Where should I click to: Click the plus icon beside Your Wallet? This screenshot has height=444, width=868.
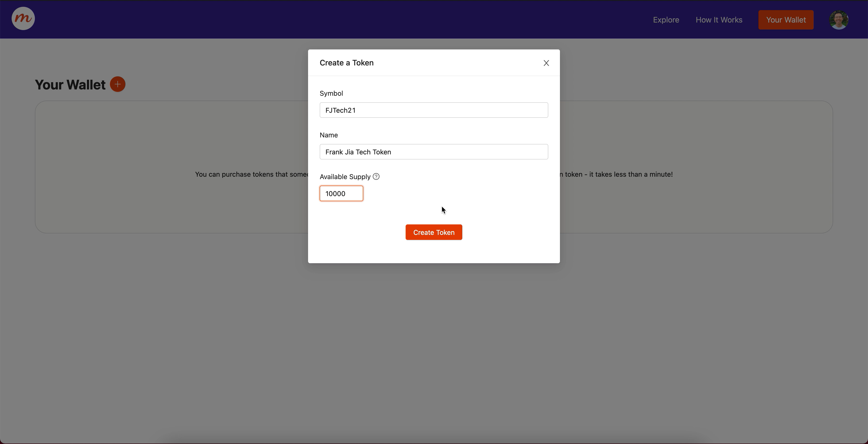[x=118, y=84]
